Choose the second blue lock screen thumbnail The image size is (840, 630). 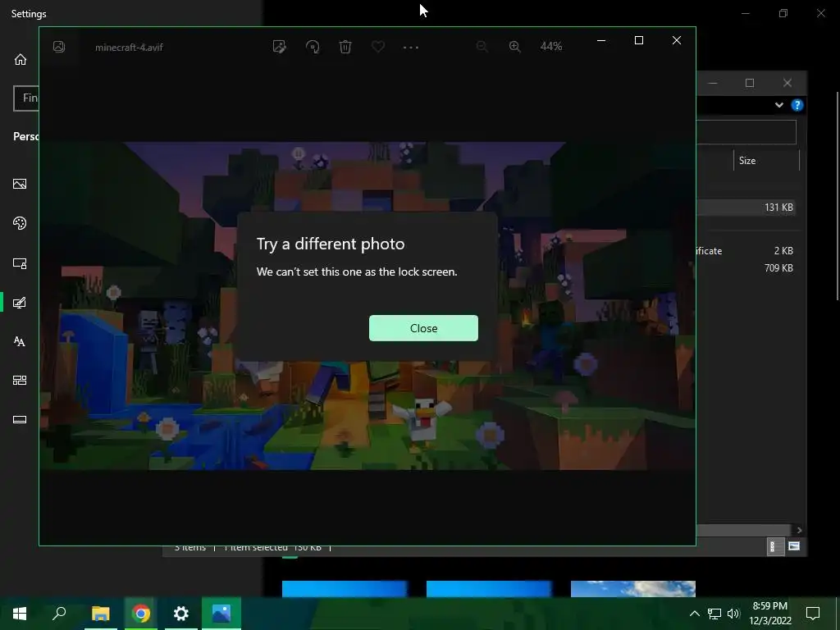pyautogui.click(x=489, y=588)
